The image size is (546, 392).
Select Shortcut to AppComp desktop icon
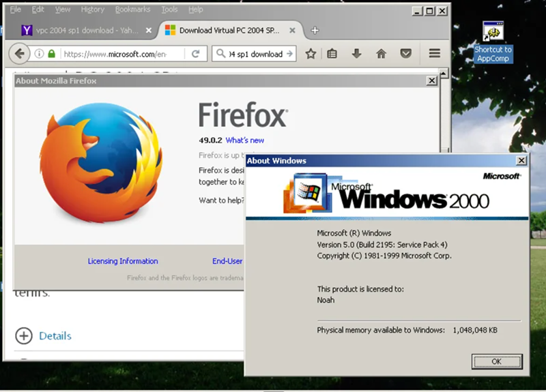point(493,42)
